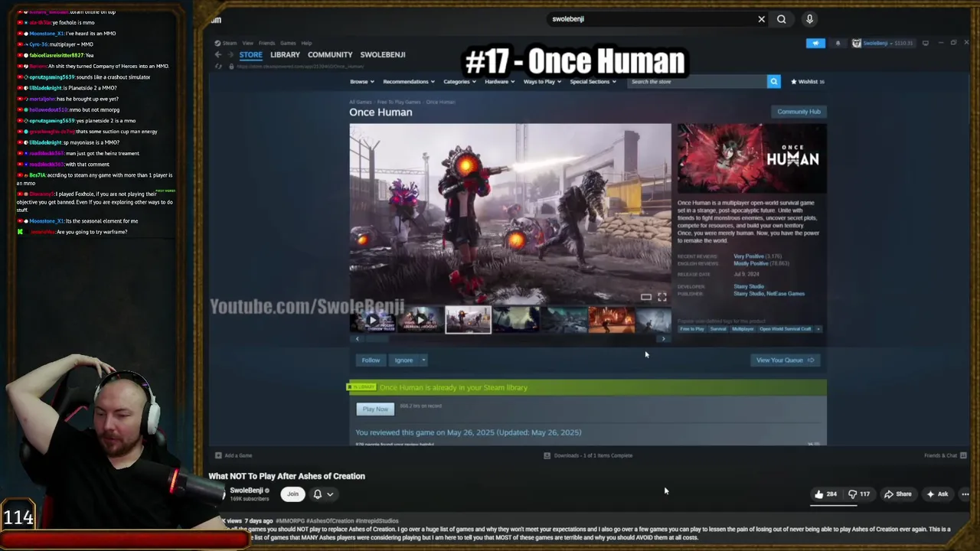
Task: Click the Follow button
Action: tap(371, 360)
